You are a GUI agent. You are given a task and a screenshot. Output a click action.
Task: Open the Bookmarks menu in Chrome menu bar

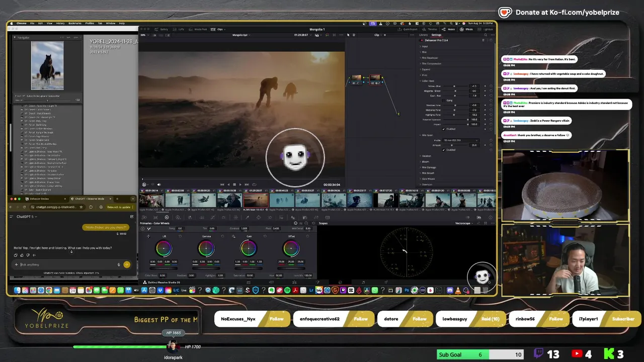coord(75,23)
